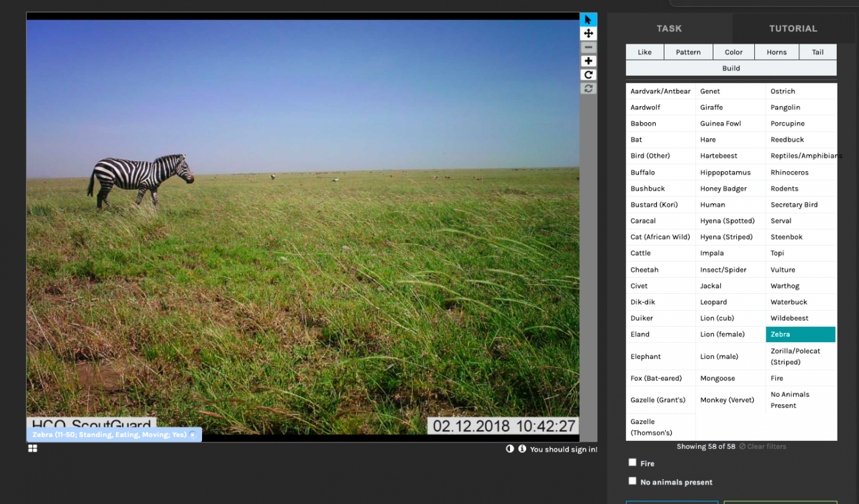Select the Mongoose option
859x504 pixels.
click(x=730, y=379)
